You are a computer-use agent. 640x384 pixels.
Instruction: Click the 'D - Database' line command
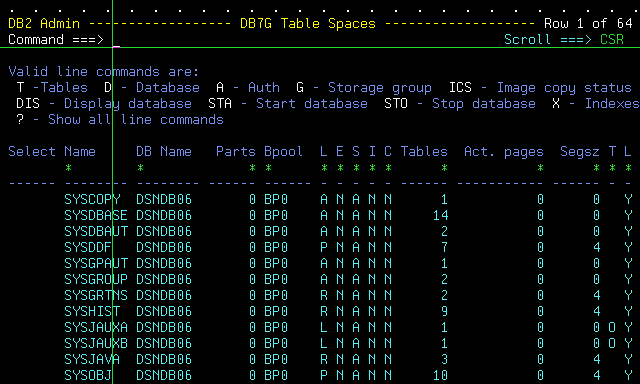tap(152, 88)
